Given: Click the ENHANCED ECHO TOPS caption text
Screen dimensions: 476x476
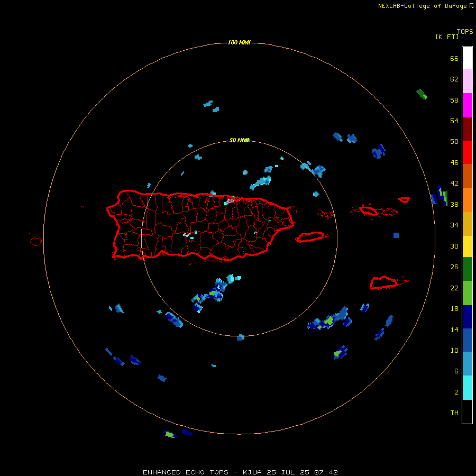Looking at the screenshot, I should pyautogui.click(x=186, y=472).
